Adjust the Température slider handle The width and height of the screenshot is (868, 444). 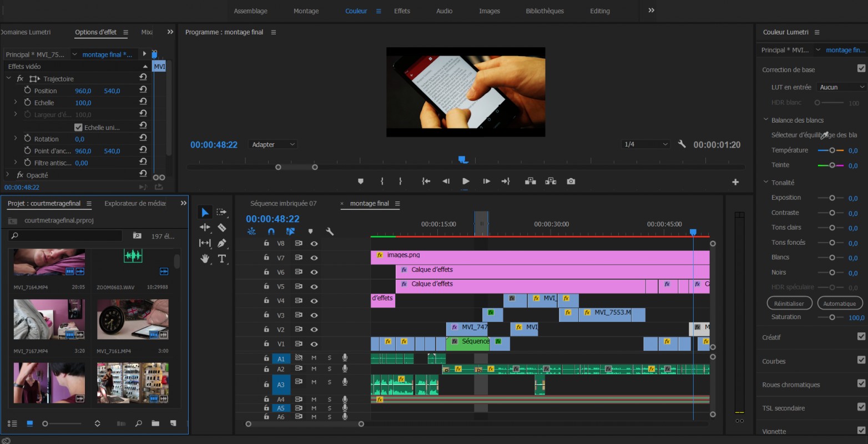[832, 150]
